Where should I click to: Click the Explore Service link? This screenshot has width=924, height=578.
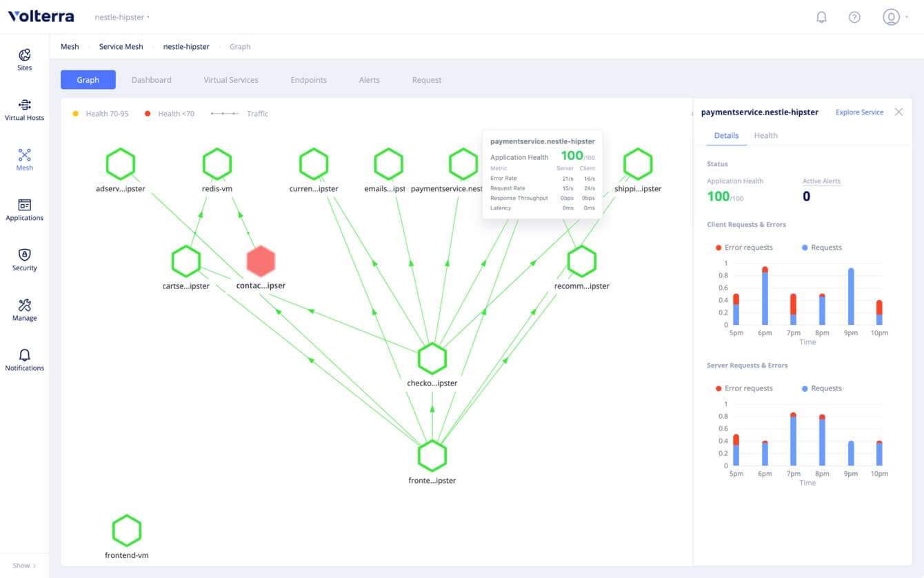pos(859,112)
